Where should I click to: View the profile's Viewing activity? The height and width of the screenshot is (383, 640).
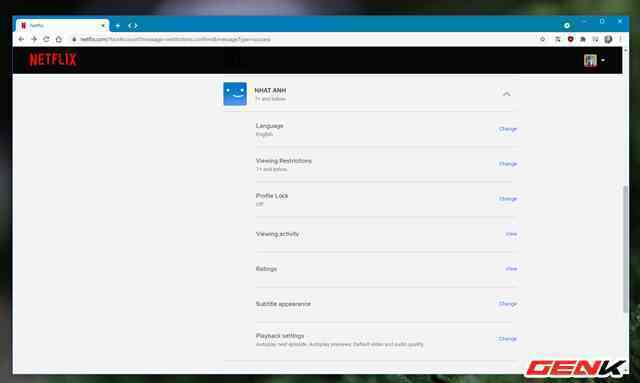coord(511,234)
